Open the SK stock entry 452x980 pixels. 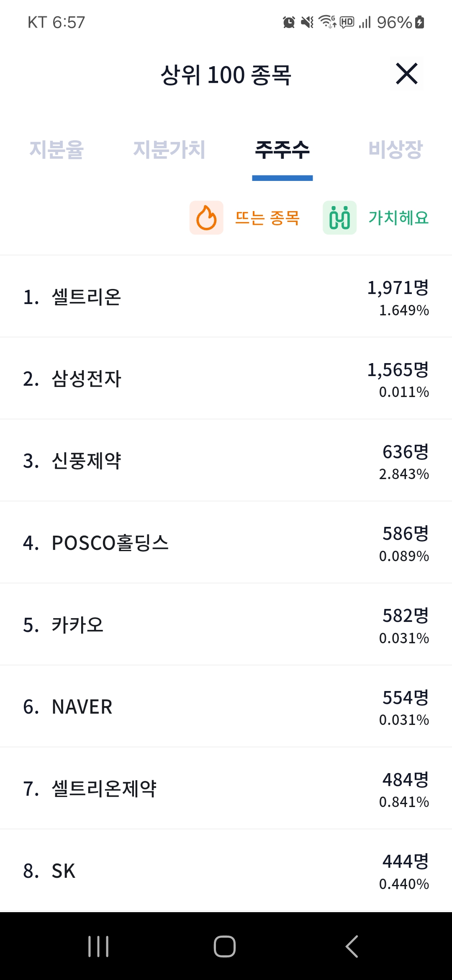[x=226, y=871]
